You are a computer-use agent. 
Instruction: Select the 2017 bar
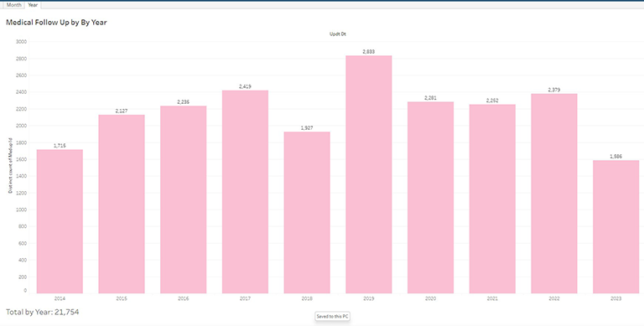tap(245, 192)
